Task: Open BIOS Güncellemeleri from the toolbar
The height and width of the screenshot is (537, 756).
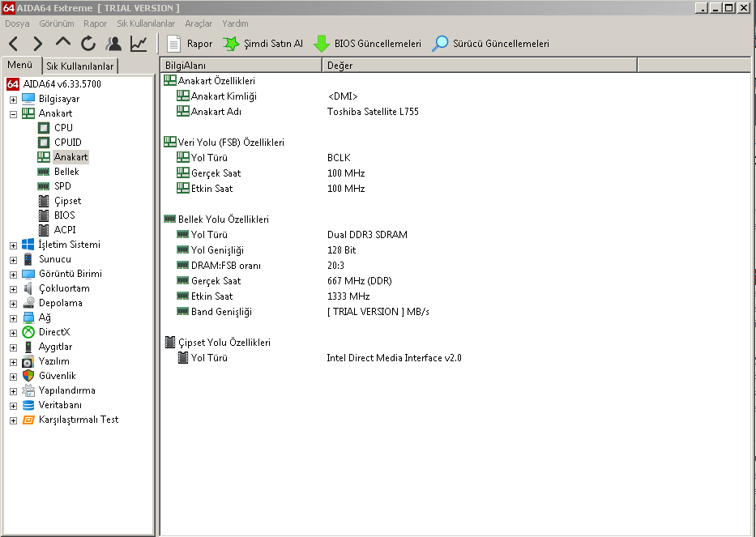Action: tap(367, 44)
